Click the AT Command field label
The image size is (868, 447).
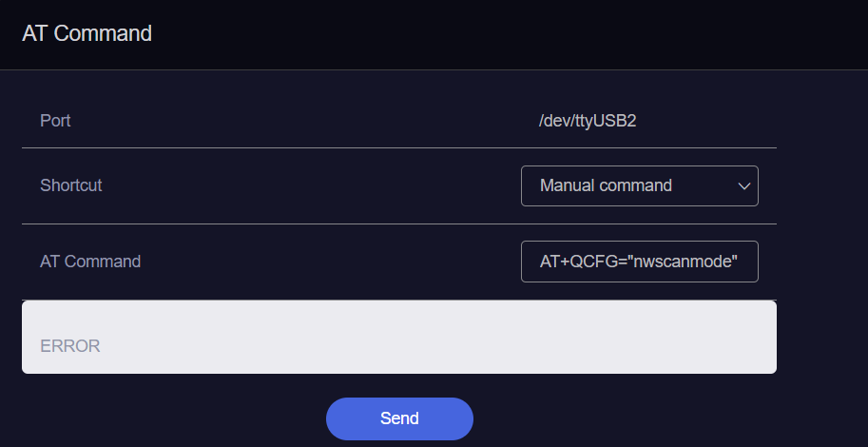[90, 262]
